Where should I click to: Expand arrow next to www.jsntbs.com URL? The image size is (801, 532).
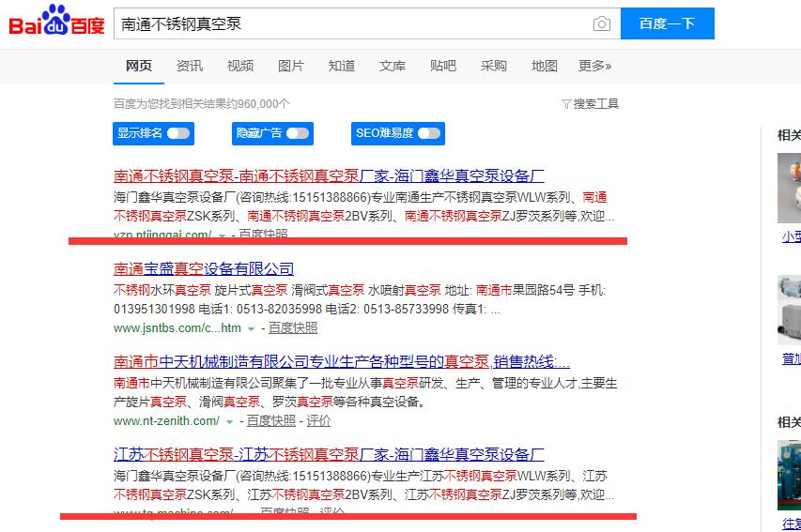click(x=251, y=328)
